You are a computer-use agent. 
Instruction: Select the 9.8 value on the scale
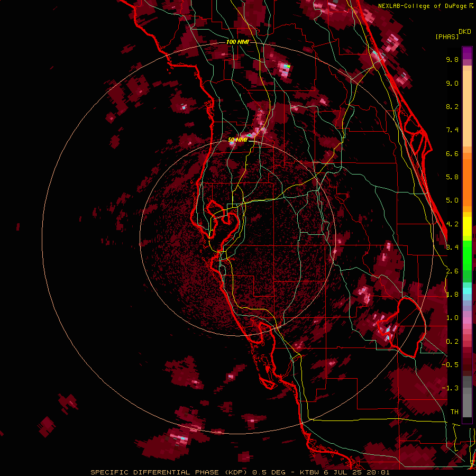(x=452, y=60)
